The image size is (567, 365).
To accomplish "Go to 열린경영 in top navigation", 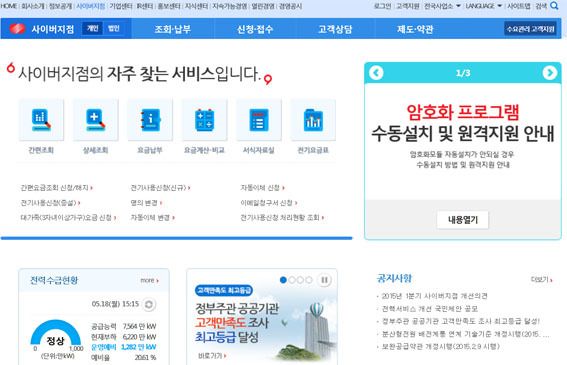I will [x=263, y=6].
